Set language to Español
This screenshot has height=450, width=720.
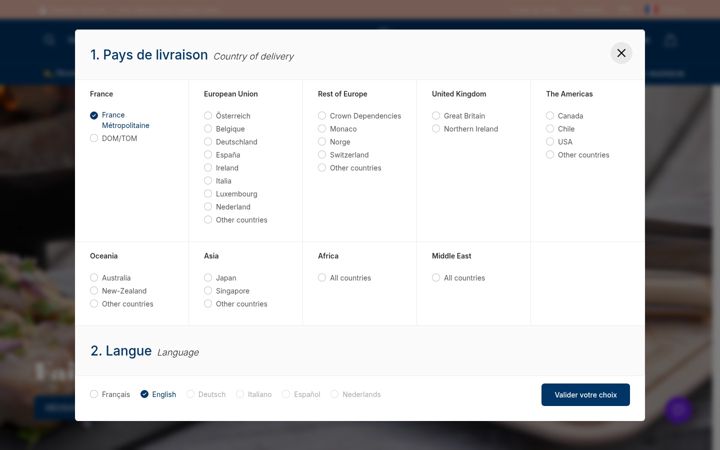click(301, 394)
